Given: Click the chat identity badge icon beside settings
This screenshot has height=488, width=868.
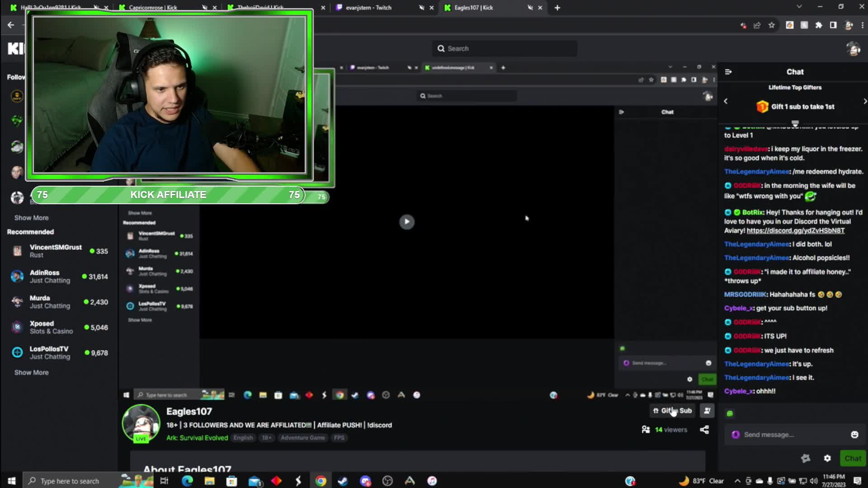Looking at the screenshot, I should (806, 458).
